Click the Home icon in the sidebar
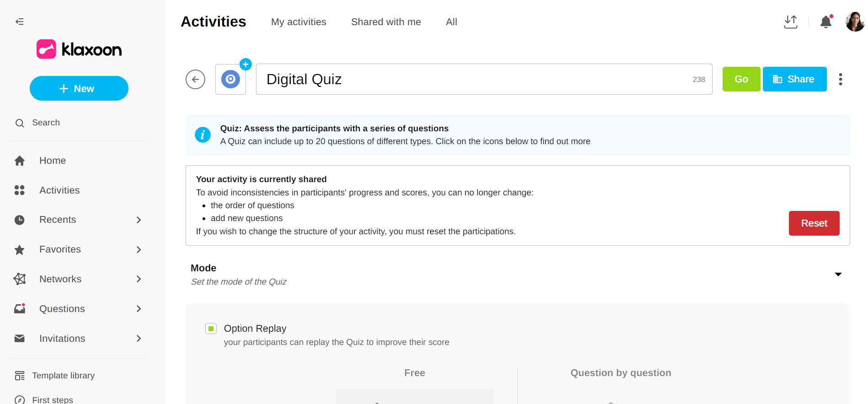 [x=20, y=161]
